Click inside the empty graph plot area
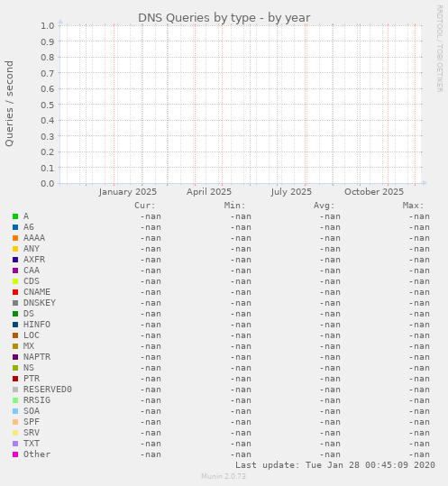The width and height of the screenshot is (448, 486). [x=241, y=105]
